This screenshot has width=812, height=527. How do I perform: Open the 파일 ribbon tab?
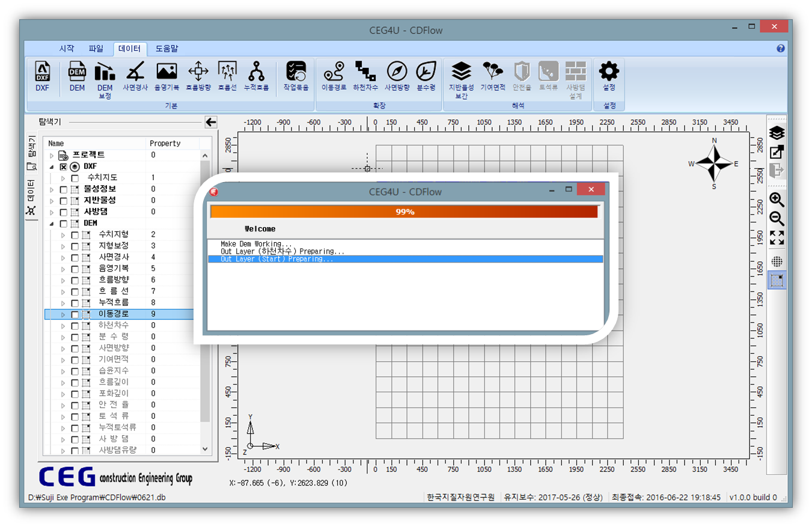point(96,49)
